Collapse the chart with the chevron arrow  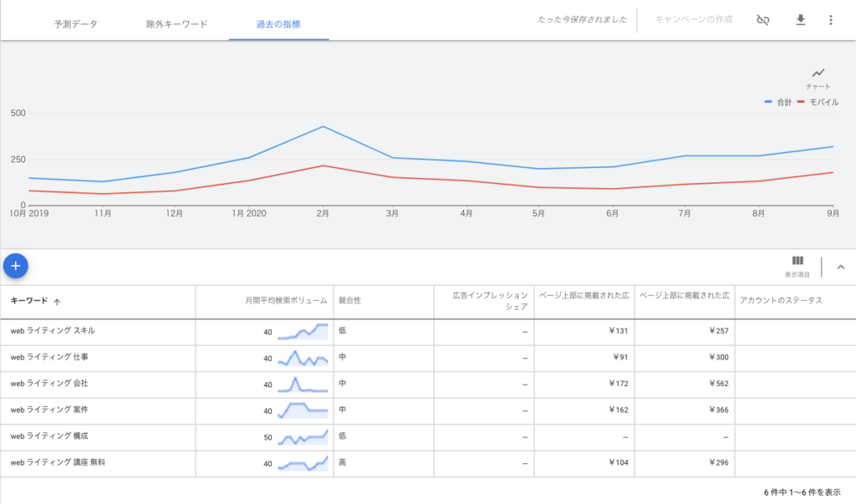click(841, 267)
